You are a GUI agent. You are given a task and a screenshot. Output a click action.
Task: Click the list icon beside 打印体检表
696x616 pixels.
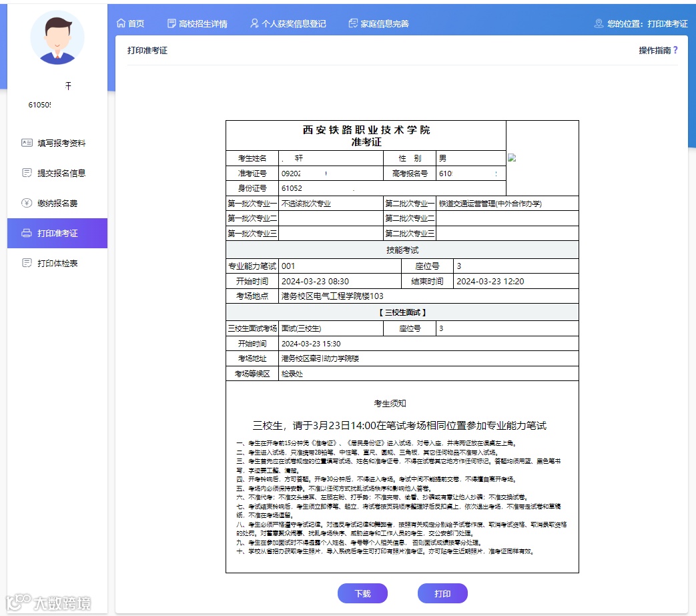[x=27, y=263]
